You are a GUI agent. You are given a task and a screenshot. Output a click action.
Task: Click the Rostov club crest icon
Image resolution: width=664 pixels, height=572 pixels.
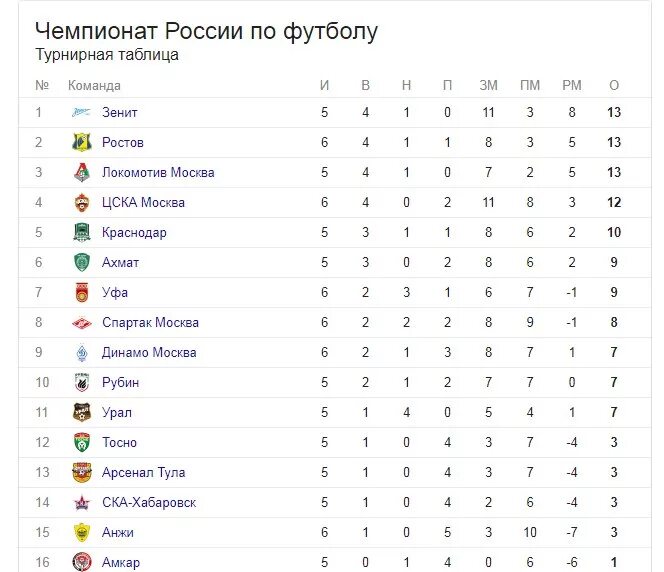[82, 142]
